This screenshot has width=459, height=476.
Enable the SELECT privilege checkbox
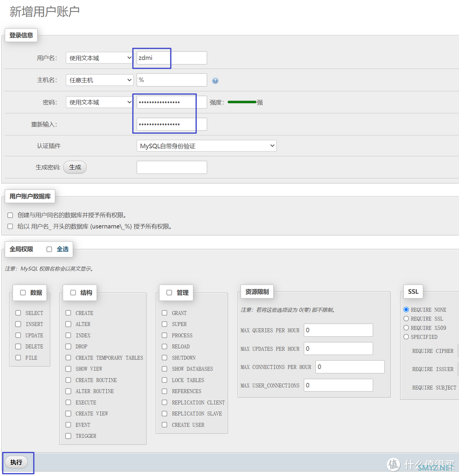coord(18,313)
